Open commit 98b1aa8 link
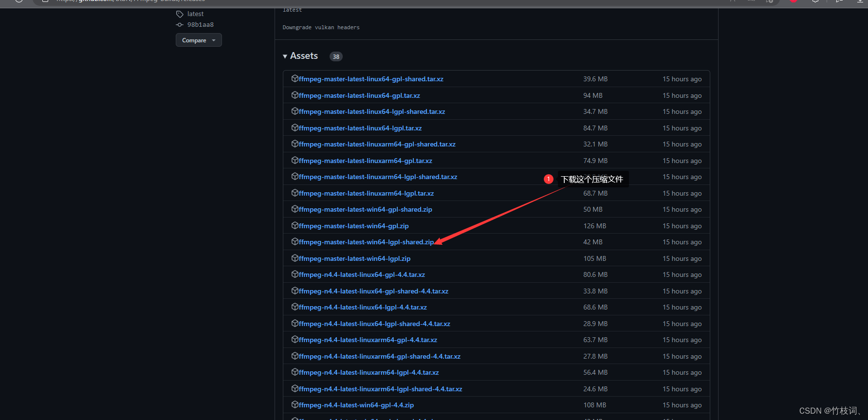Image resolution: width=868 pixels, height=420 pixels. click(201, 25)
